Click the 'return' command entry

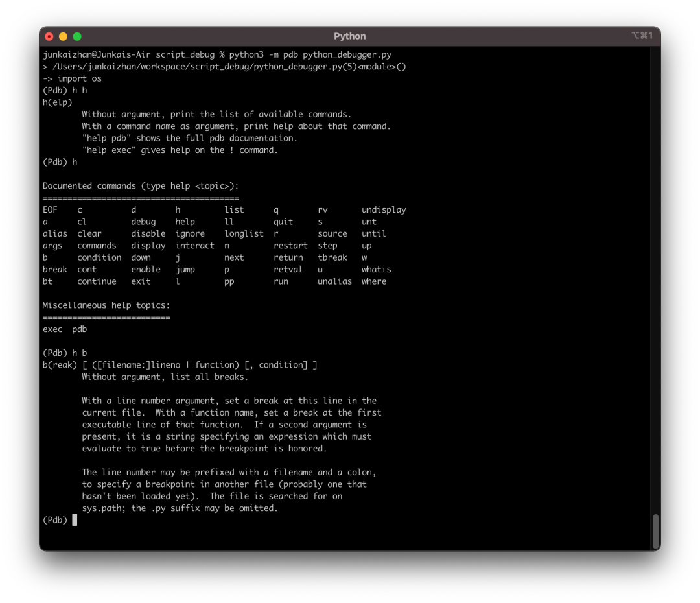tap(288, 257)
